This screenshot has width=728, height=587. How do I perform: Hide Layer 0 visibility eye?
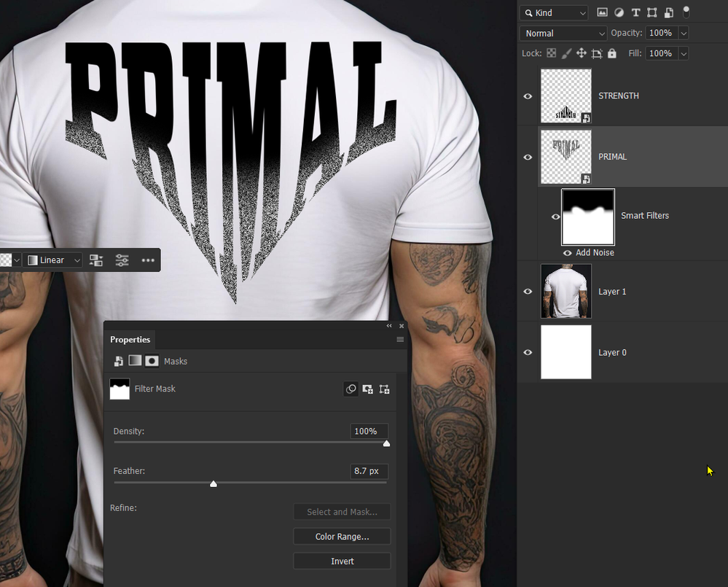click(x=528, y=352)
